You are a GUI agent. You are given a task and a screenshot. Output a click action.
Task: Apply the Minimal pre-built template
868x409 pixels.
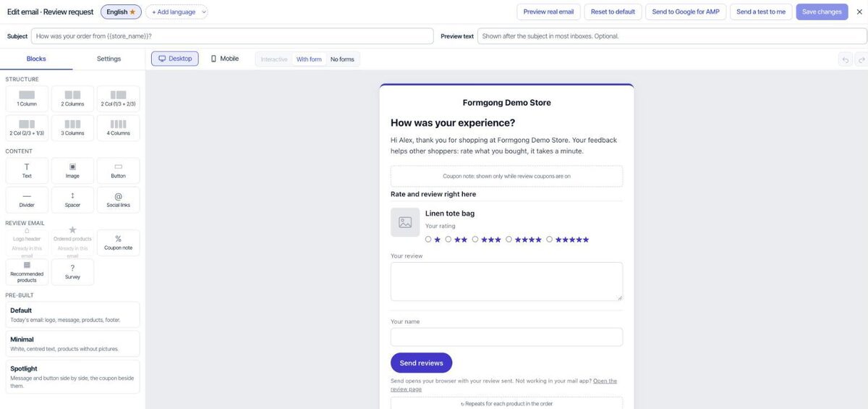point(72,344)
